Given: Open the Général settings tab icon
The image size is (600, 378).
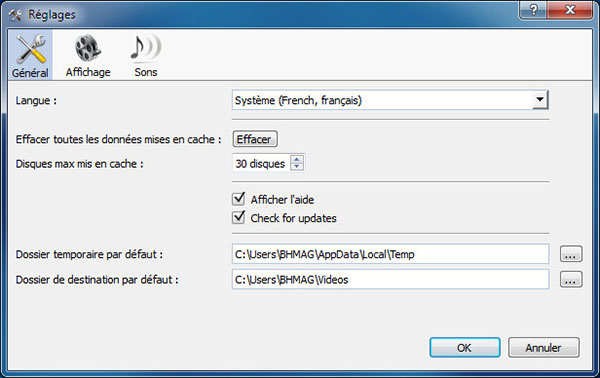Looking at the screenshot, I should tap(31, 49).
